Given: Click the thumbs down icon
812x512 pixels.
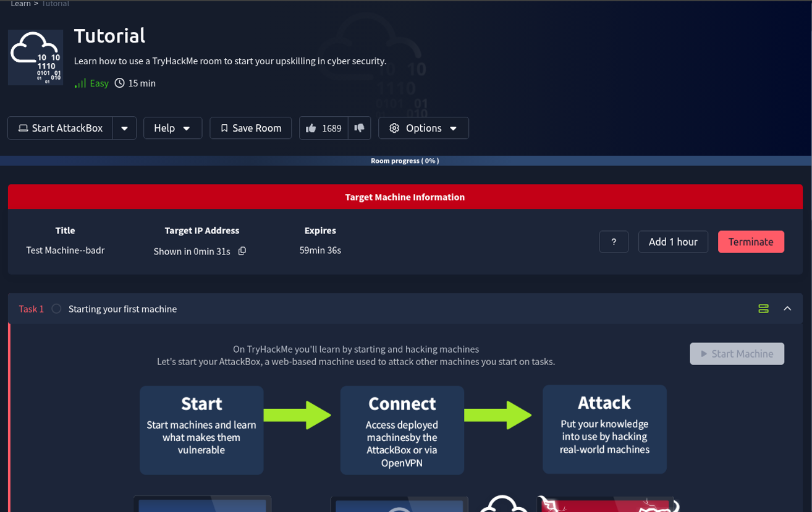Looking at the screenshot, I should tap(360, 128).
